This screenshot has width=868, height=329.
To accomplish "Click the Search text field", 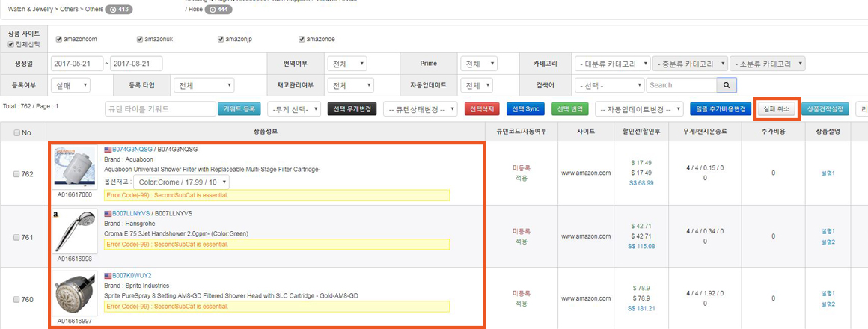I will click(x=682, y=85).
